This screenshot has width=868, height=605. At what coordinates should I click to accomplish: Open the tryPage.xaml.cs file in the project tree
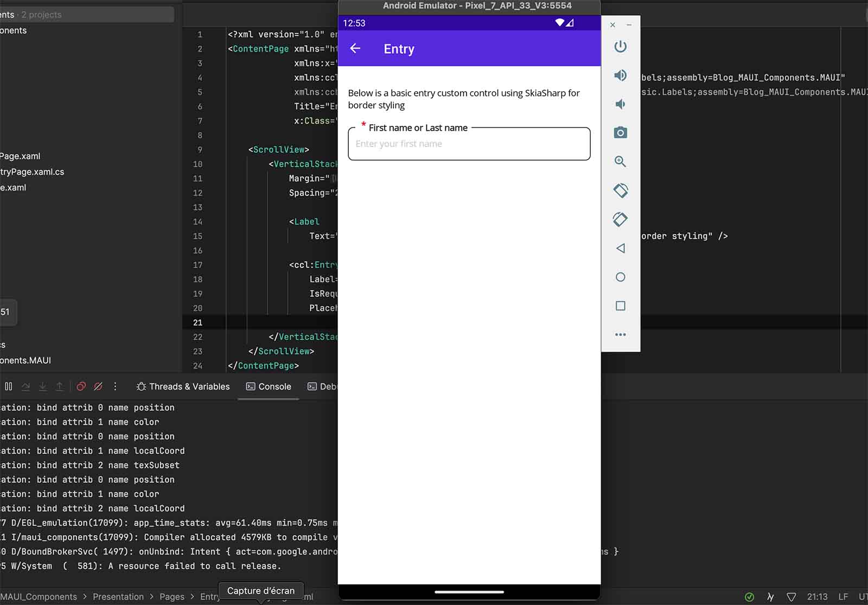(x=32, y=172)
